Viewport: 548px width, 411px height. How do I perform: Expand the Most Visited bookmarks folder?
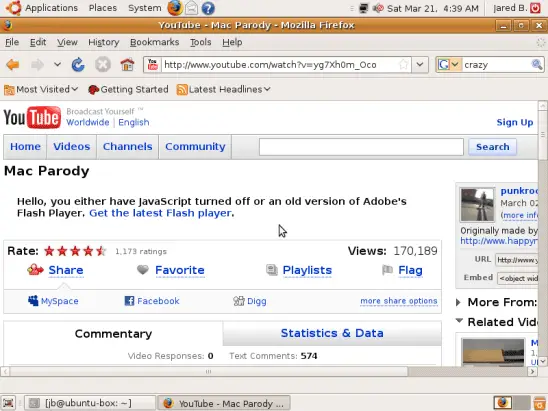coord(41,89)
